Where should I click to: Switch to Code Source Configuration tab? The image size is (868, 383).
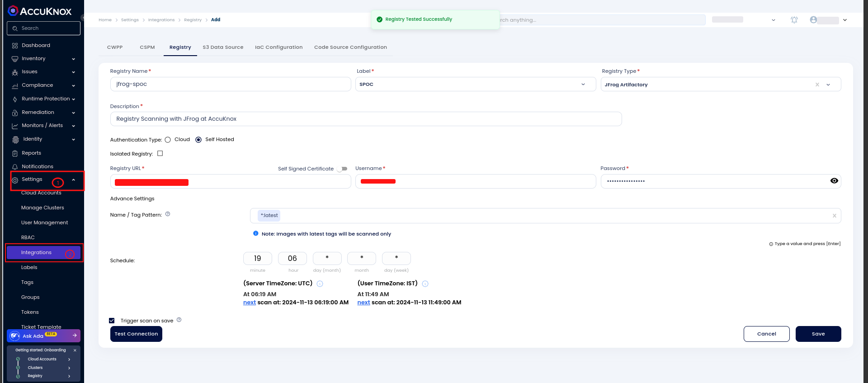(x=350, y=47)
